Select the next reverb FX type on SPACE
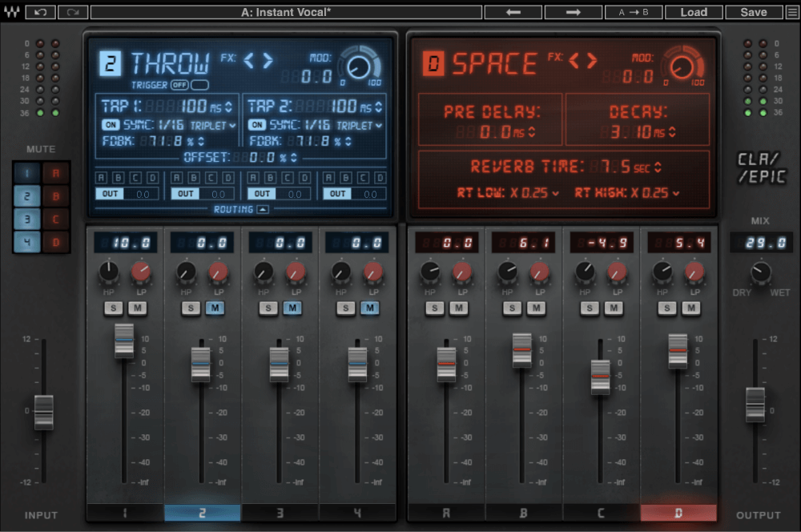801x532 pixels. [592, 61]
